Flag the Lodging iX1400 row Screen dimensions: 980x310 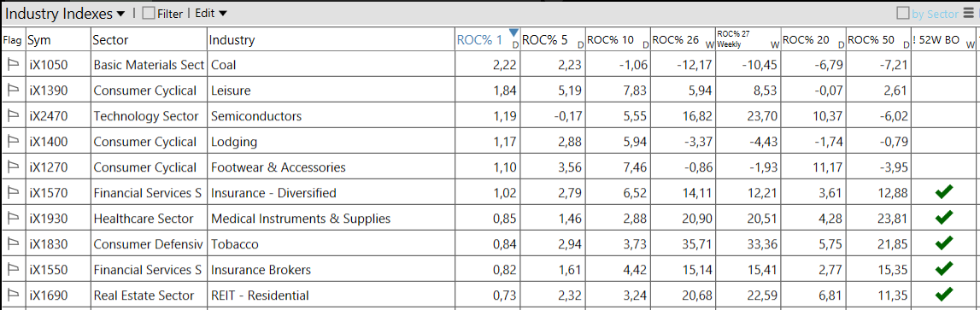coord(13,141)
